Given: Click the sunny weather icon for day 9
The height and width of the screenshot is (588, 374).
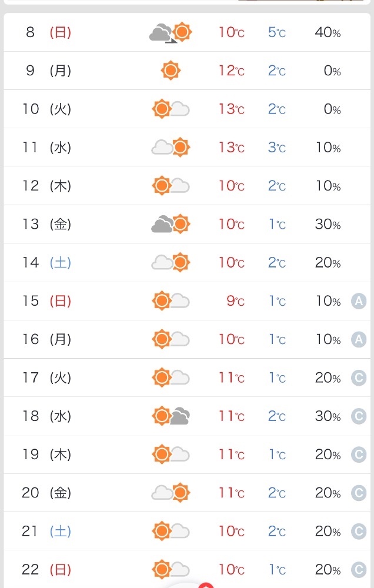Looking at the screenshot, I should [171, 71].
